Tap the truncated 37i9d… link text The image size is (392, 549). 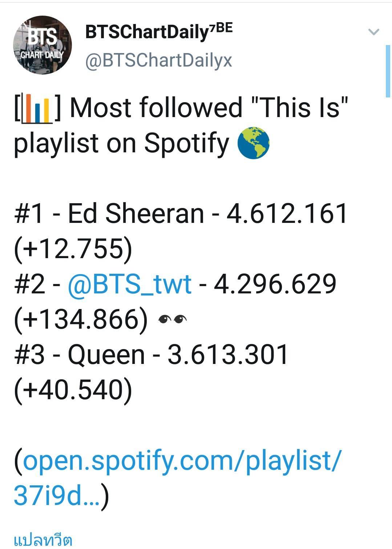pyautogui.click(x=57, y=496)
